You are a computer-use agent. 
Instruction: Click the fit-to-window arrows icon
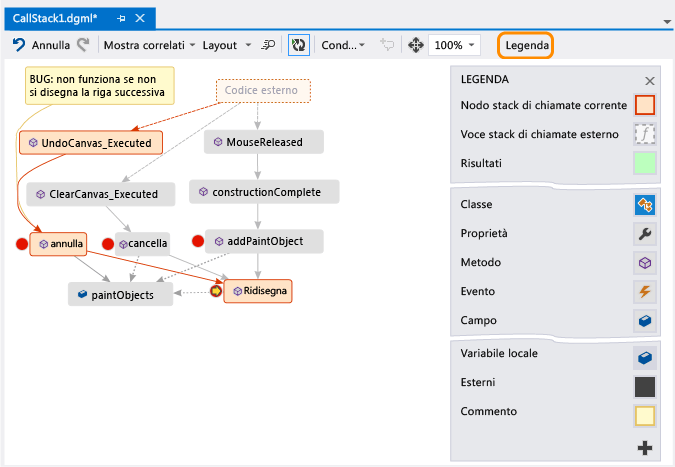(416, 46)
